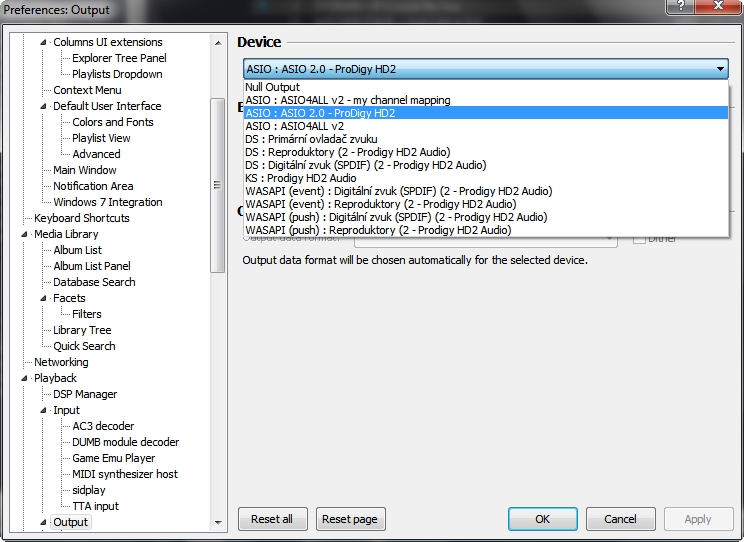
Task: Collapse the Columns UI extensions tree node
Action: pyautogui.click(x=43, y=42)
